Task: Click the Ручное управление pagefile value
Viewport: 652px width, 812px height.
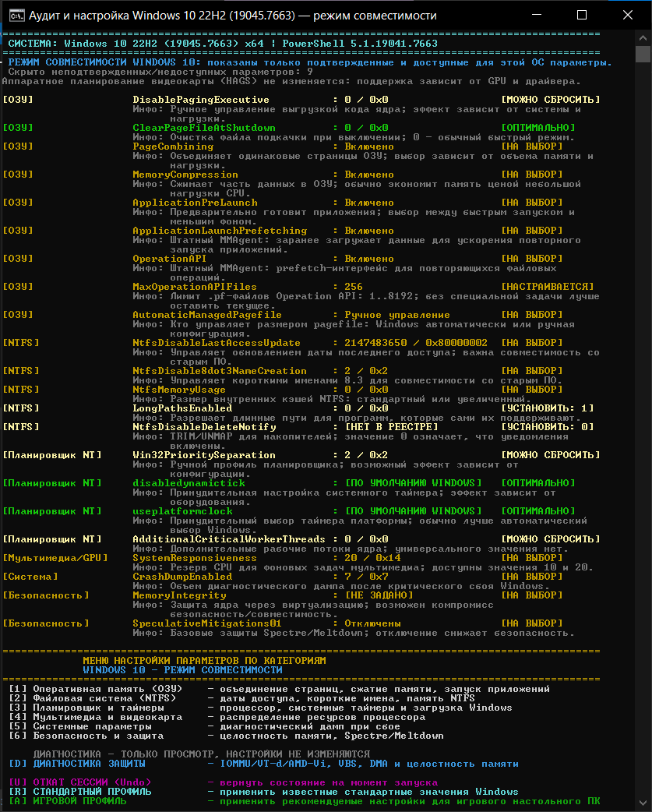Action: (x=397, y=314)
